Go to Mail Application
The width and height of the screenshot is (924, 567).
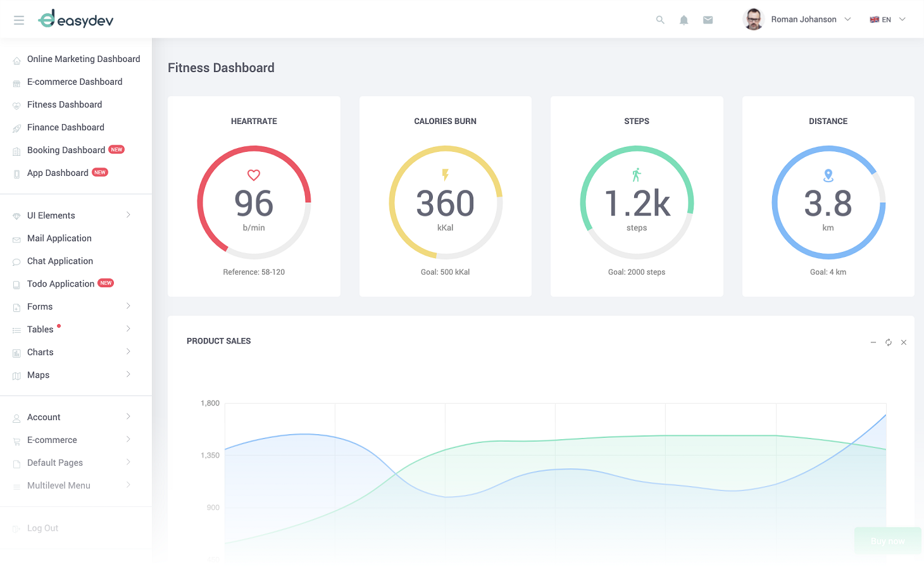point(59,239)
